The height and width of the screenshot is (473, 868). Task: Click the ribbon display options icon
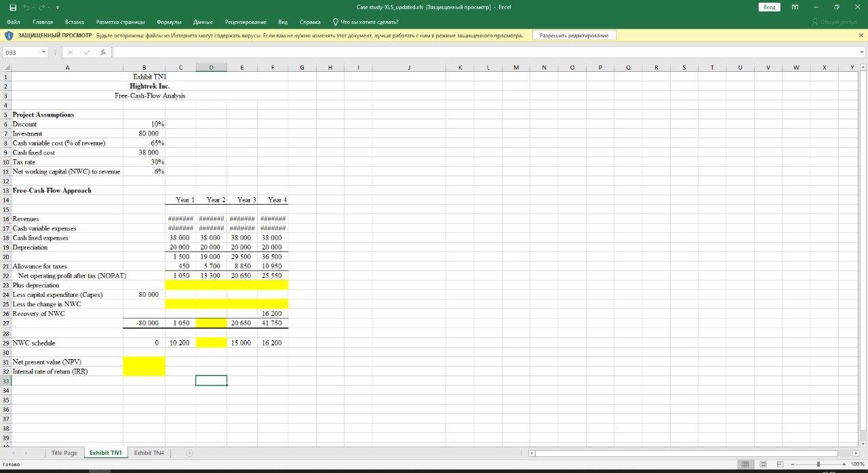pos(795,7)
